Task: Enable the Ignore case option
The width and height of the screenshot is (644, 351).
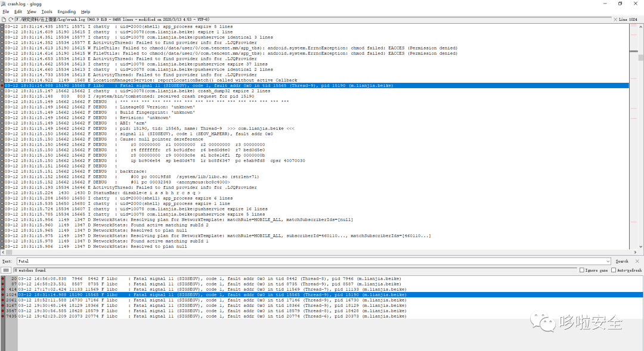Action: [x=581, y=269]
